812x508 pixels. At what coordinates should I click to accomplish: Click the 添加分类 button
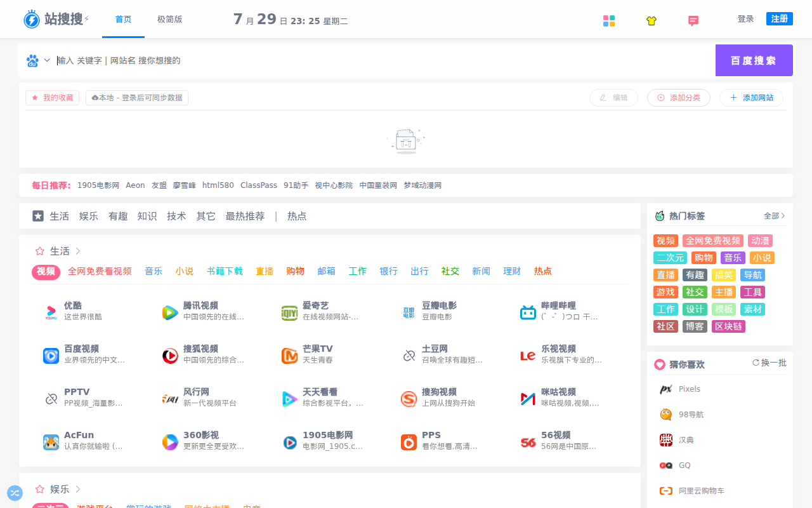pyautogui.click(x=679, y=98)
